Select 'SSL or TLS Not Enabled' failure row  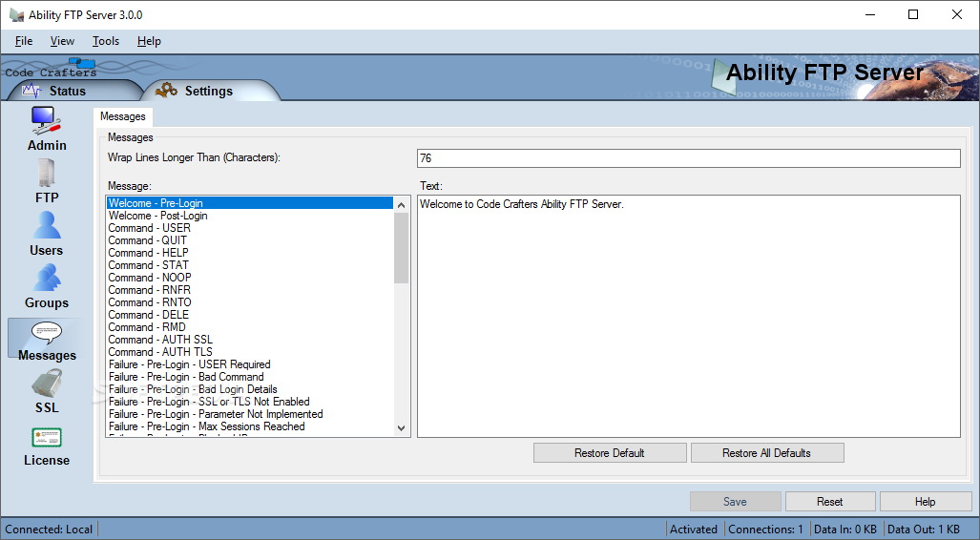[250, 402]
